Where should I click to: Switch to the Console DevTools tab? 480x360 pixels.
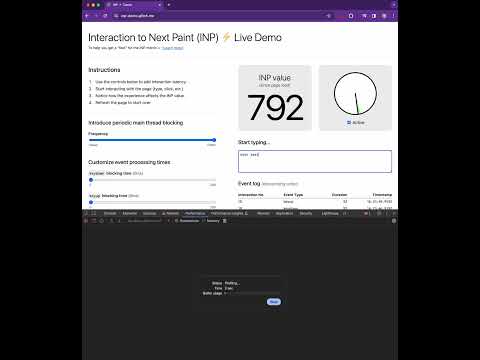pos(110,213)
